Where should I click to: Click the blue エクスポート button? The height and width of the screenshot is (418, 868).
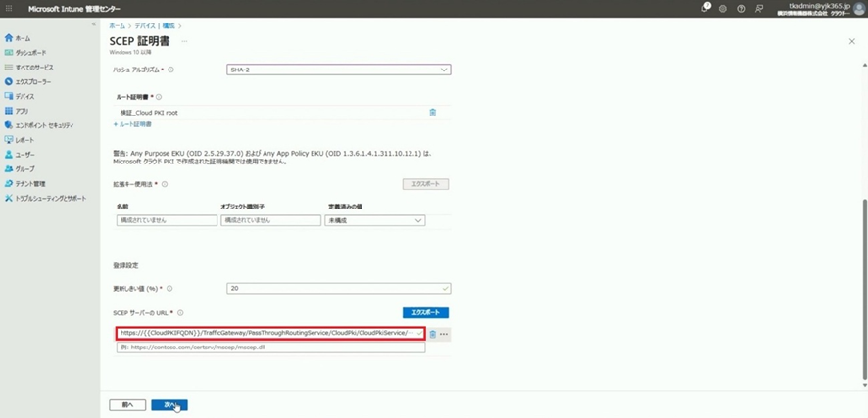point(425,313)
